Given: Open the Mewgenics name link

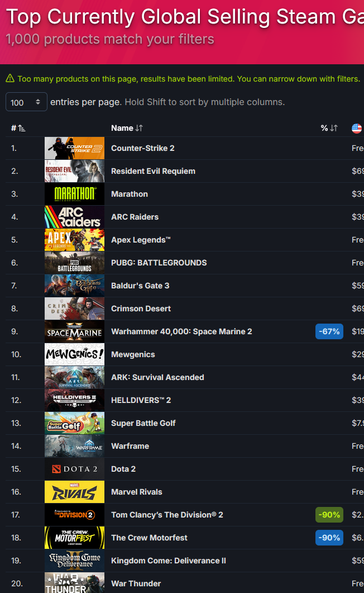Looking at the screenshot, I should coord(133,354).
